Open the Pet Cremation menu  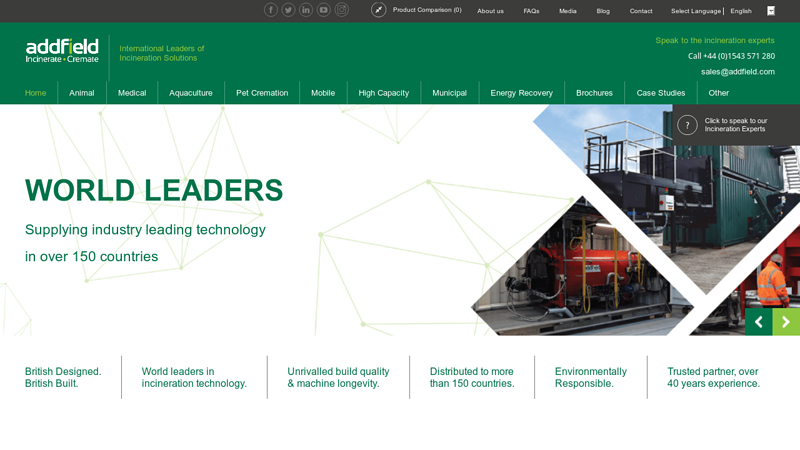point(262,93)
